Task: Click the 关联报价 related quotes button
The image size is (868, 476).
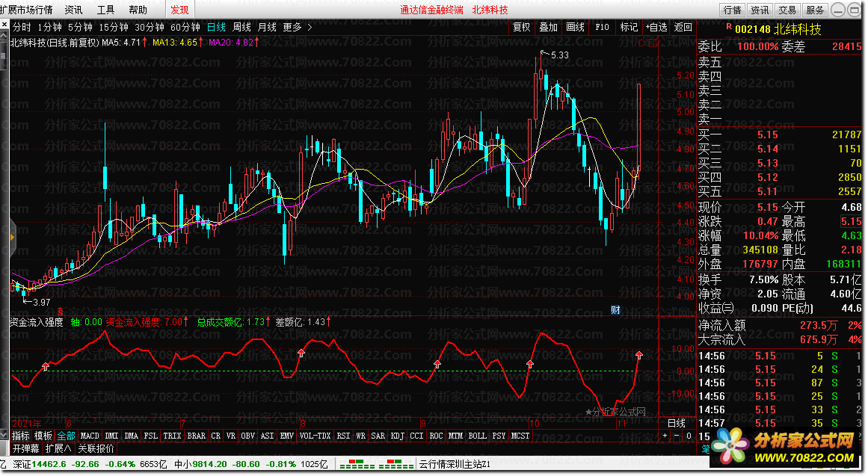Action: click(96, 448)
